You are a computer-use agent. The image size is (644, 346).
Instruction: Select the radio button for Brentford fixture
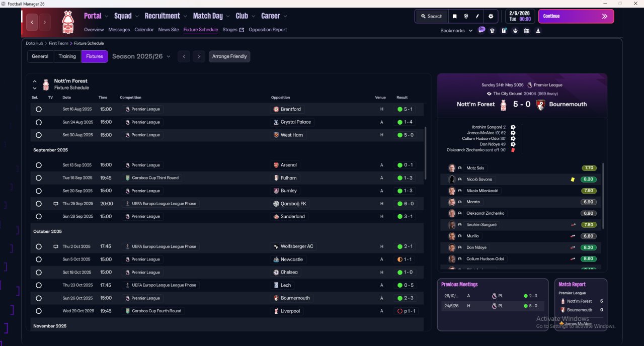39,109
